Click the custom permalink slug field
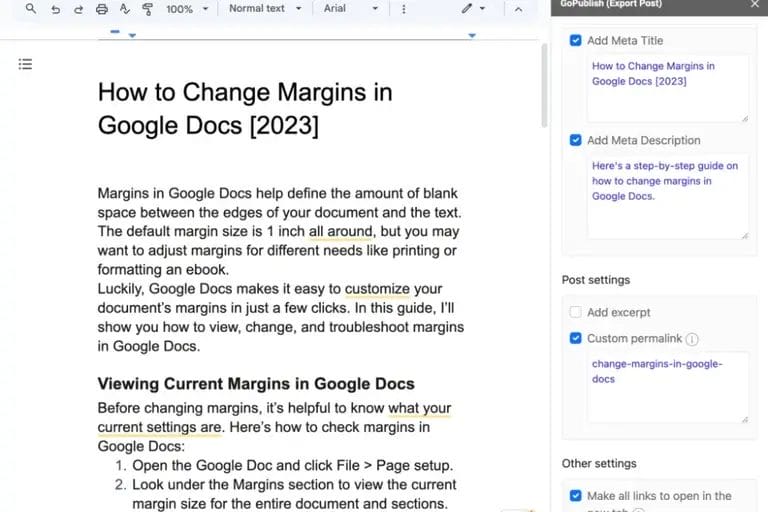 pyautogui.click(x=668, y=387)
